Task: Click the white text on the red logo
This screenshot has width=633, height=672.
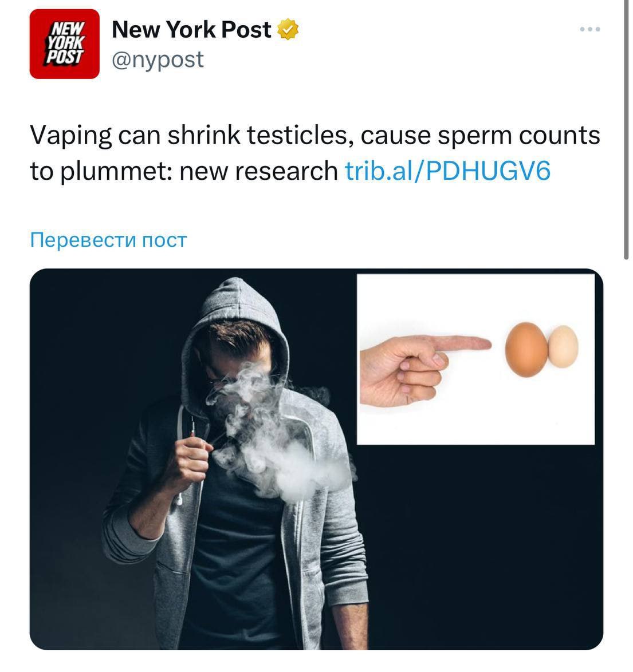Action: (65, 44)
